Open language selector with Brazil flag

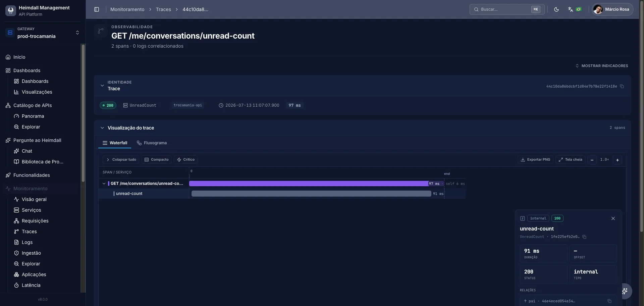pos(575,9)
